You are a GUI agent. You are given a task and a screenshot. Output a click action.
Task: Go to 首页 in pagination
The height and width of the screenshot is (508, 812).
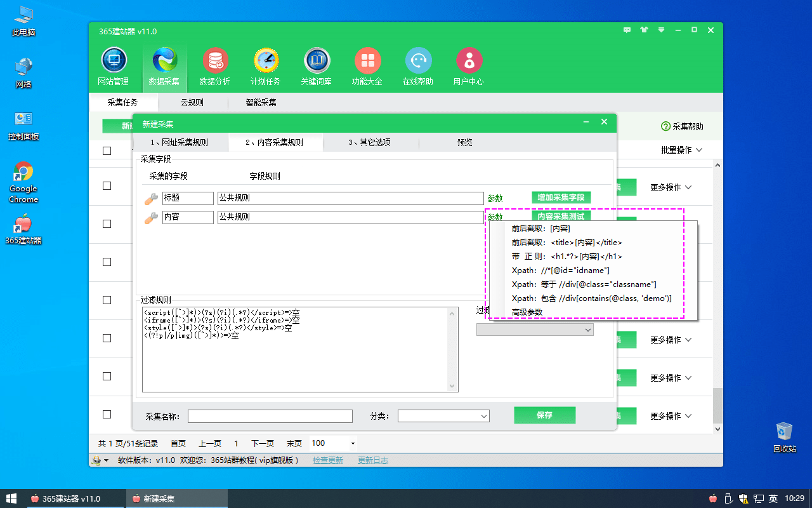[x=178, y=443]
